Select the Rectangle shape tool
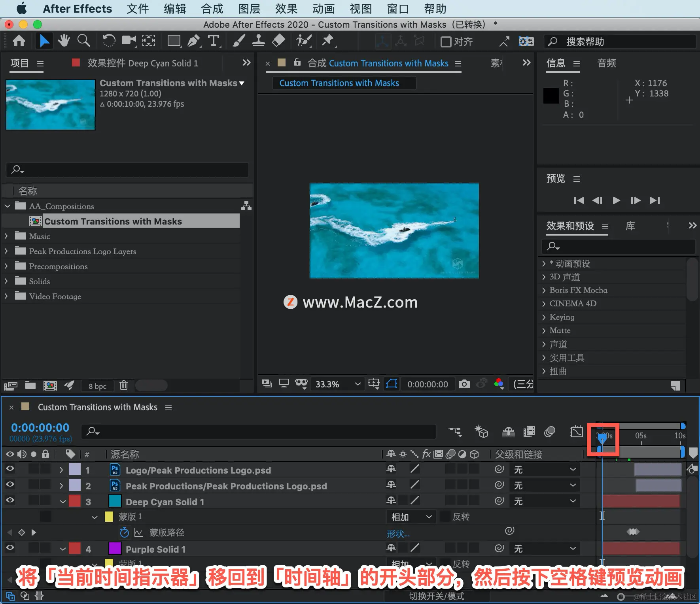Image resolution: width=700 pixels, height=604 pixels. (x=174, y=41)
